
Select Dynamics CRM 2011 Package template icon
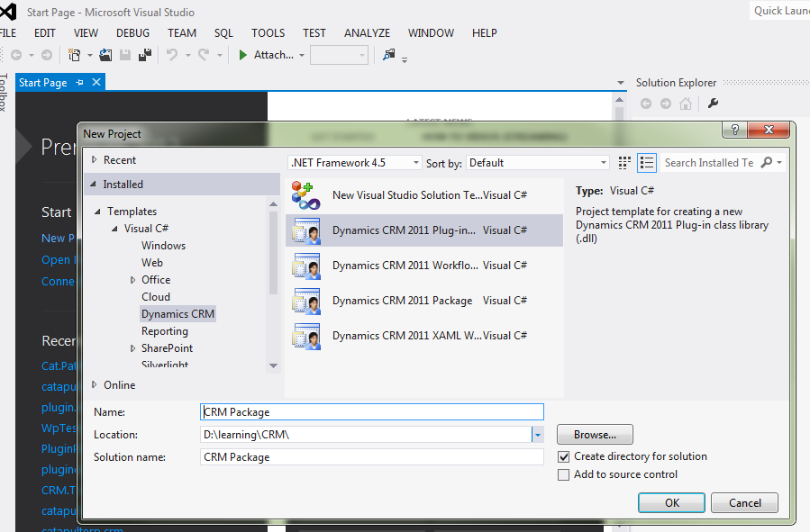305,301
